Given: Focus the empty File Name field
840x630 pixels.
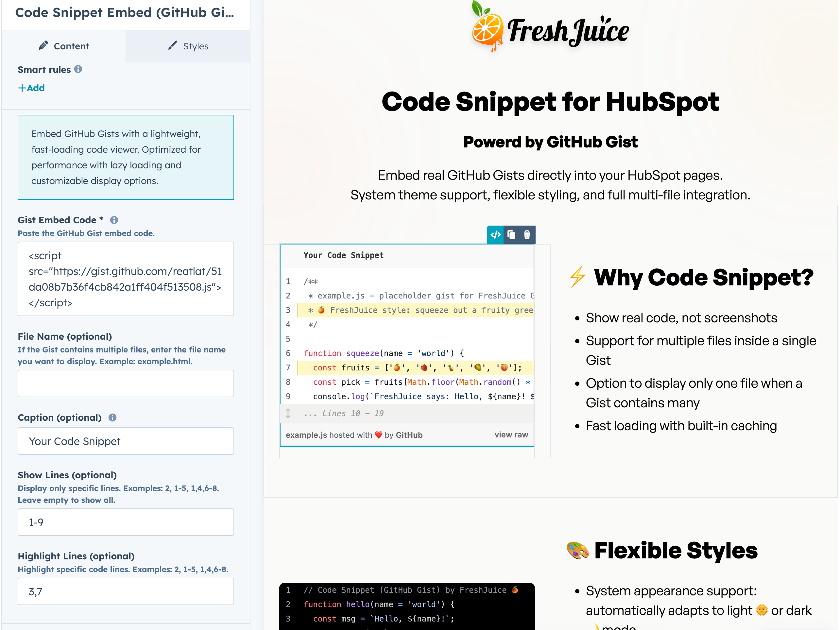Looking at the screenshot, I should point(126,383).
